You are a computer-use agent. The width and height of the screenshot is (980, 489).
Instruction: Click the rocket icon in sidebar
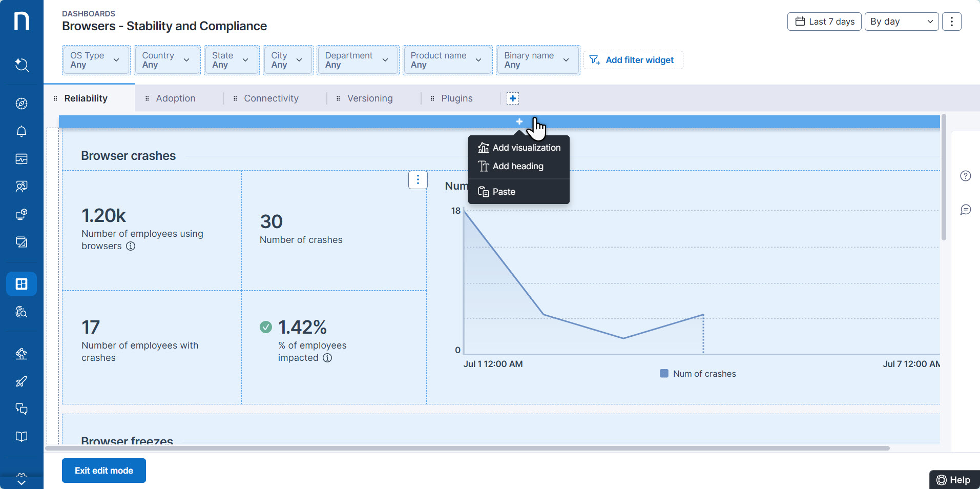pyautogui.click(x=22, y=381)
